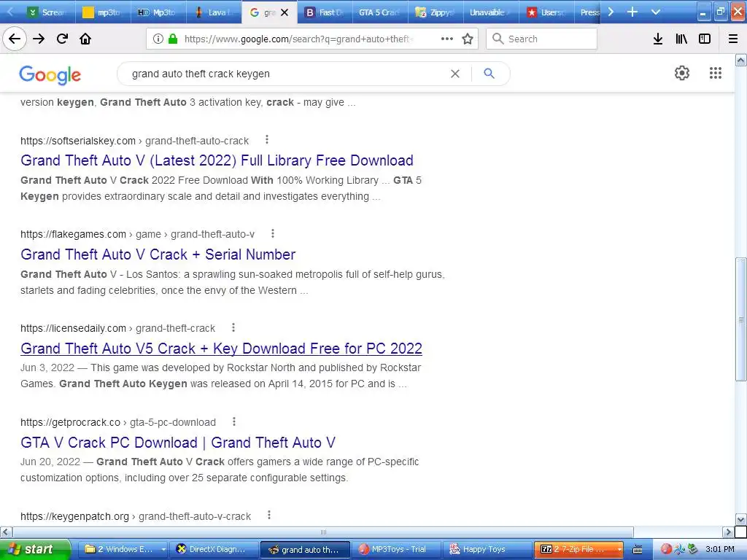Switch to the partly hidden Press tab
Image resolution: width=747 pixels, height=560 pixels.
point(589,12)
